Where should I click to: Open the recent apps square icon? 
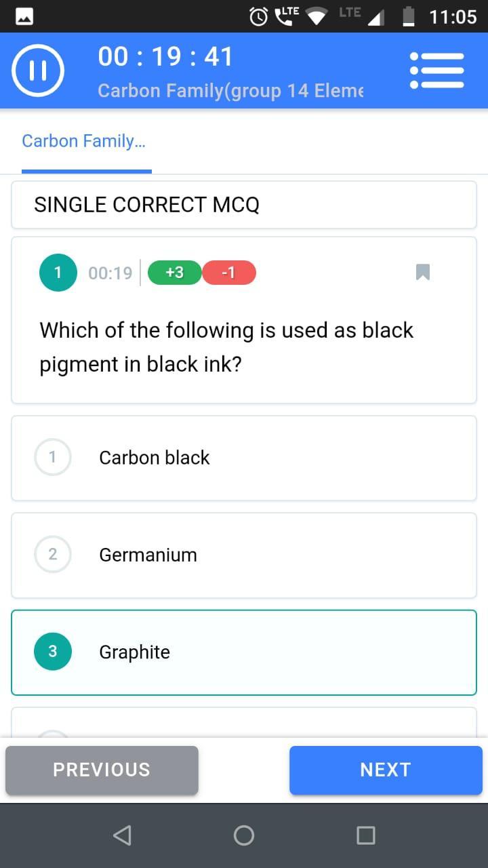tap(366, 835)
